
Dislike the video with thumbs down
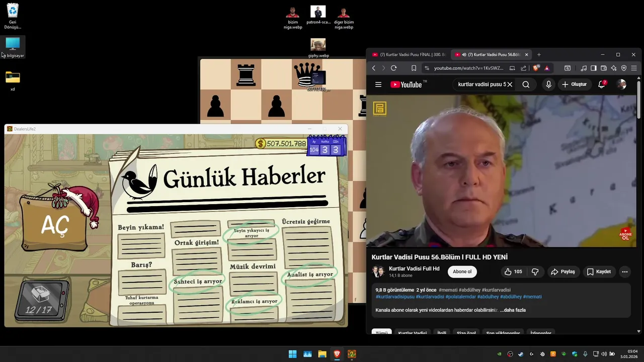click(535, 271)
